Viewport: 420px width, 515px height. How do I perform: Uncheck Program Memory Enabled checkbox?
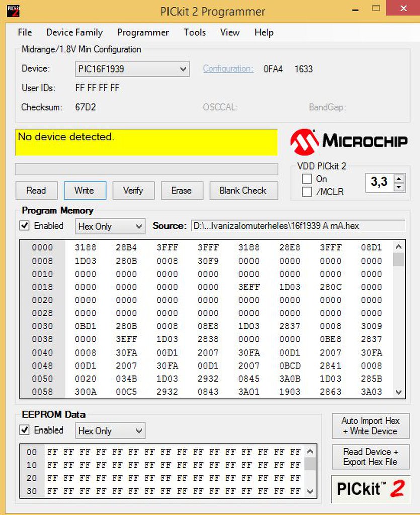24,226
